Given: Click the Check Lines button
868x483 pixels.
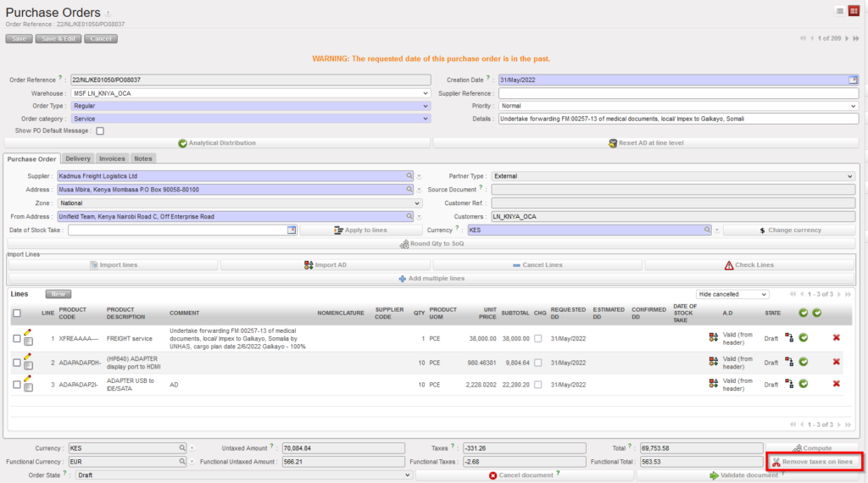Looking at the screenshot, I should [749, 265].
